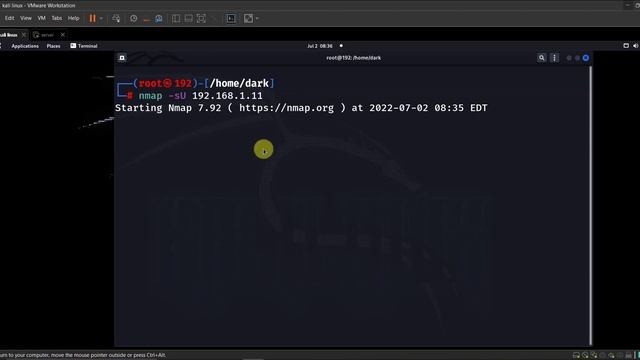
Task: Click the terminal vertical scrollbar
Action: (590, 205)
